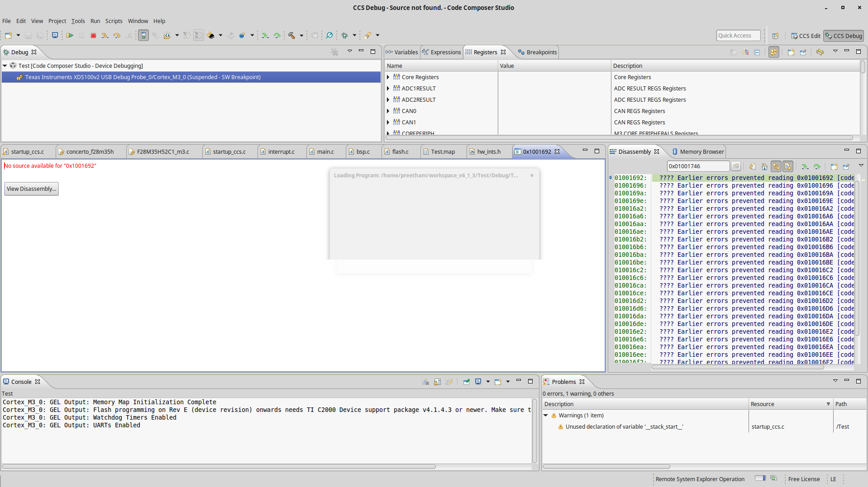
Task: Click the Build hammer icon
Action: (x=292, y=35)
